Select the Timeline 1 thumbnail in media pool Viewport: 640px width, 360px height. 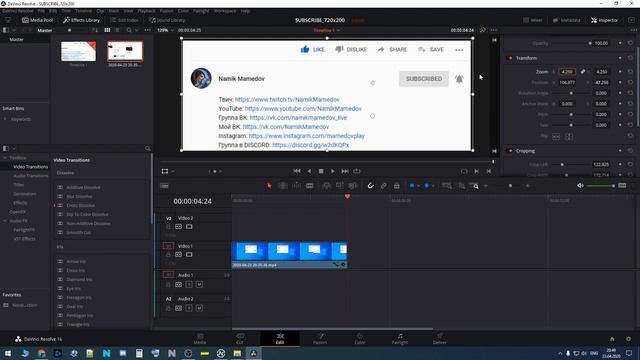[78, 51]
